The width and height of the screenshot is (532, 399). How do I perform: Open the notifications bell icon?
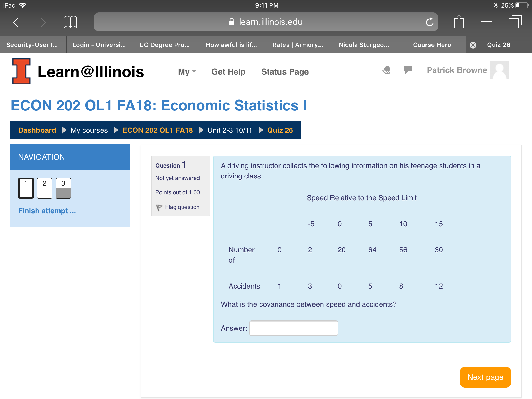[386, 70]
